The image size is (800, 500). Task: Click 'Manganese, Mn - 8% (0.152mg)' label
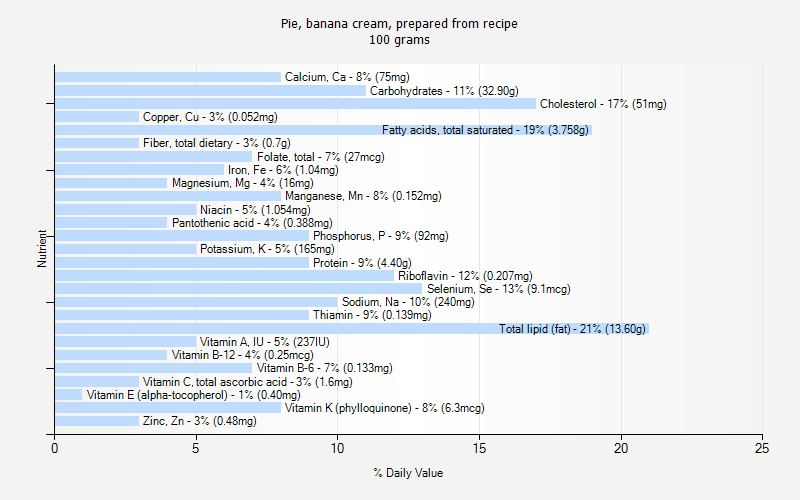(363, 196)
